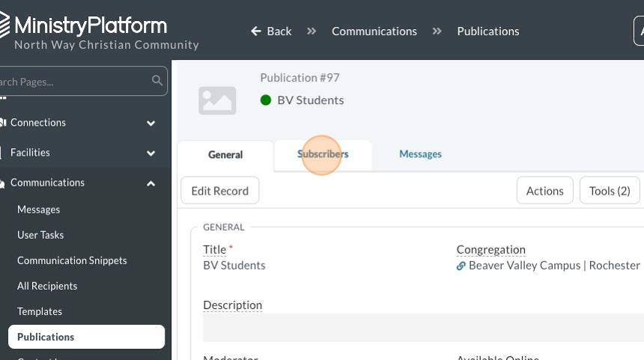Open the Messages tab

tap(420, 155)
